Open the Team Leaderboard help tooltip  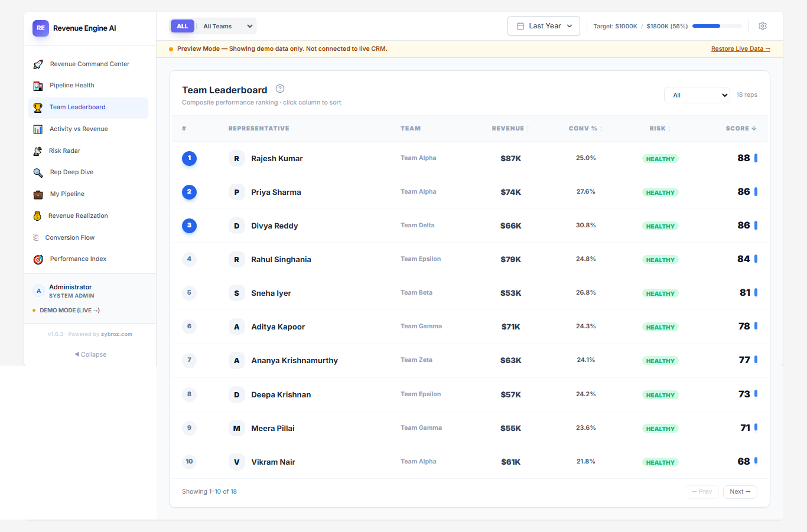point(279,88)
